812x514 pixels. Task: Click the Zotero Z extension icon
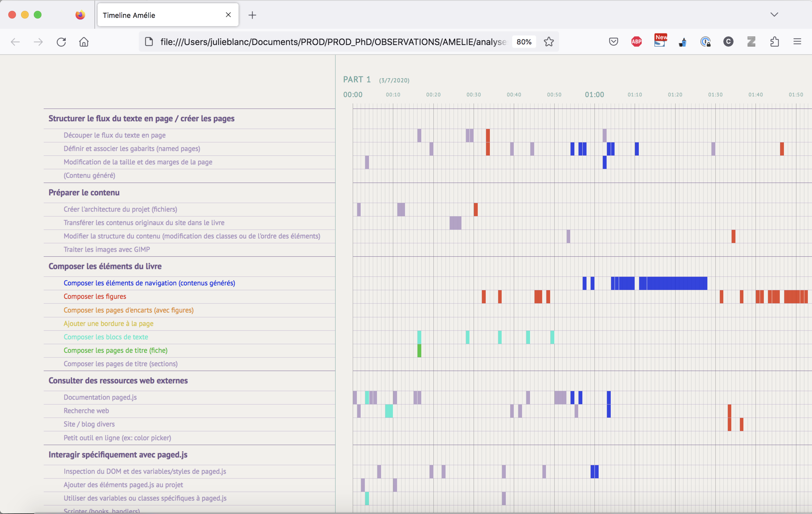751,42
